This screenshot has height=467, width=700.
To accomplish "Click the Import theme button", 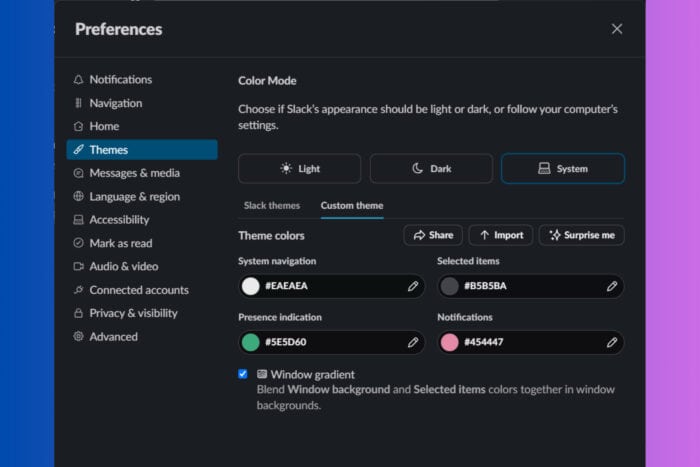I will pos(501,235).
